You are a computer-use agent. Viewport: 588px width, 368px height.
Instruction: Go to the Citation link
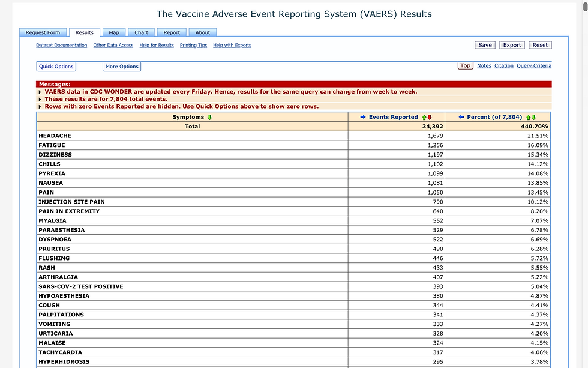coord(504,65)
